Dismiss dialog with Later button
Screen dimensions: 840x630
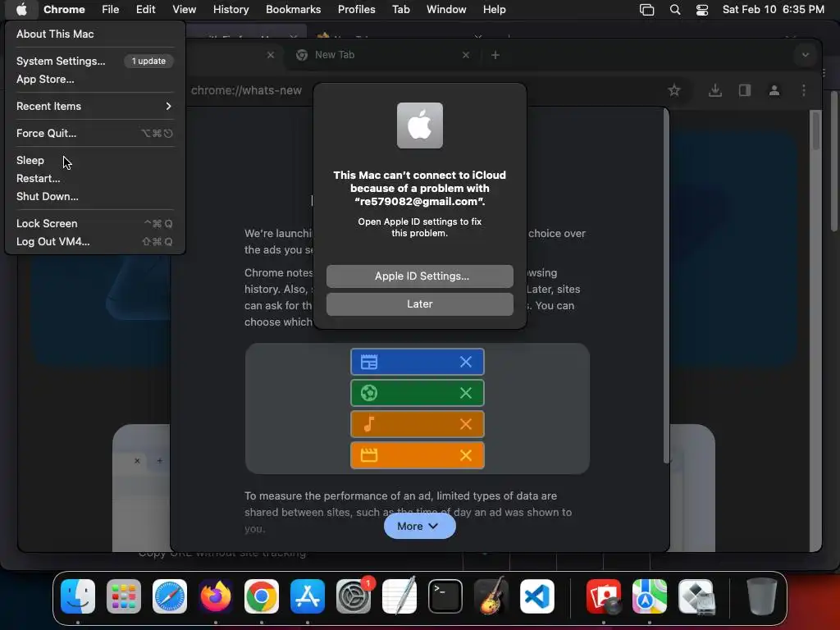point(419,304)
